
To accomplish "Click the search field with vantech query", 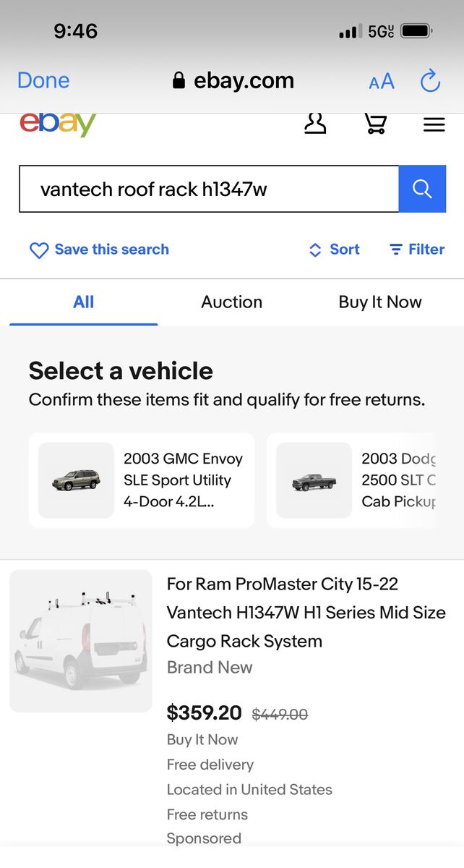I will tap(208, 190).
